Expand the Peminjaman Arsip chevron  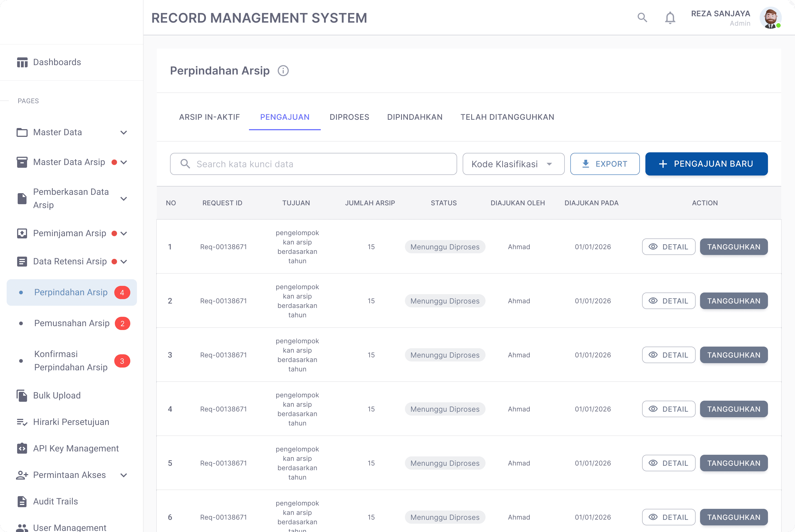click(x=124, y=234)
